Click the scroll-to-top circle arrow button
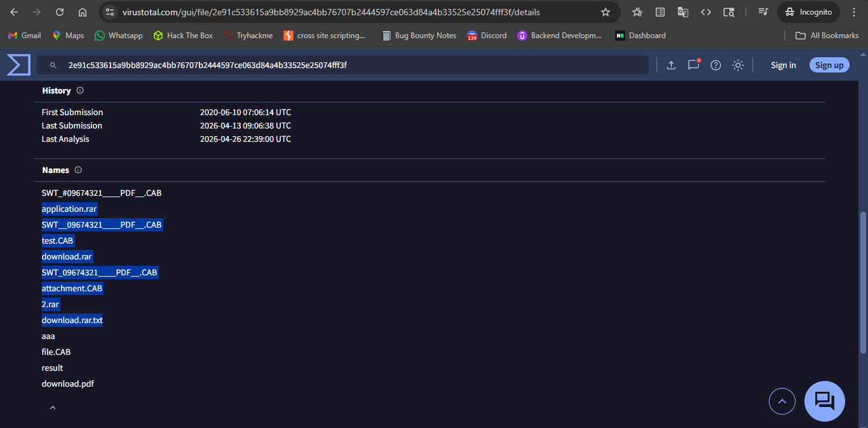 782,401
